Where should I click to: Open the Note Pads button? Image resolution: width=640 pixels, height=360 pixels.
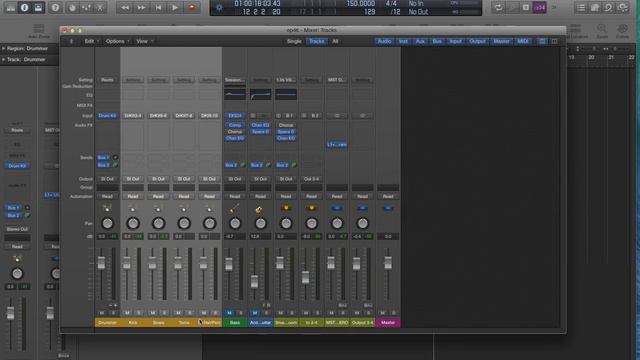coord(595,7)
